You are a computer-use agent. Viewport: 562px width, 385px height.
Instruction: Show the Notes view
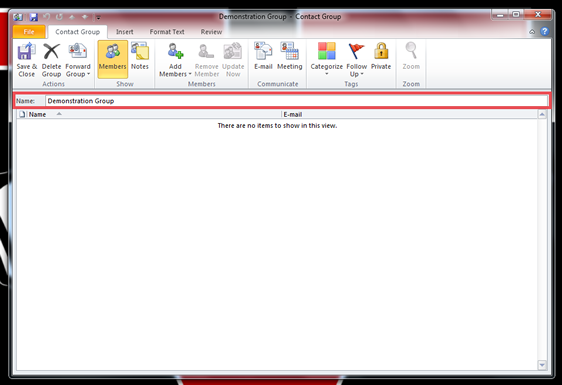(139, 57)
